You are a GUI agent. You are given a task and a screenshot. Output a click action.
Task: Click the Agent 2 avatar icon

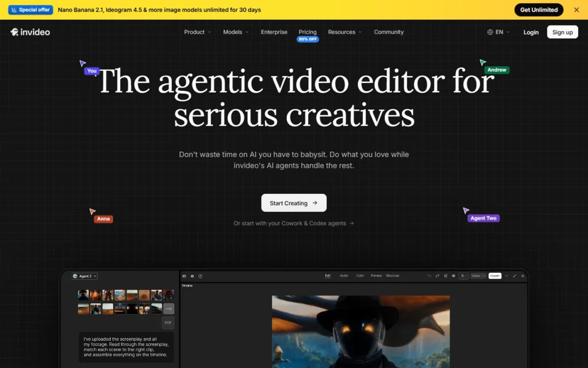[x=75, y=276]
